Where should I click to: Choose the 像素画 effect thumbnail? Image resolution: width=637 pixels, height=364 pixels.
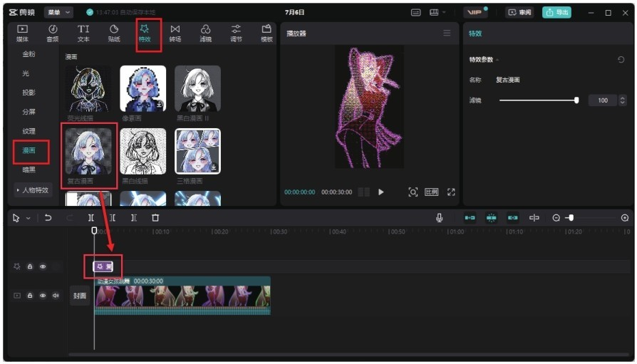click(143, 88)
